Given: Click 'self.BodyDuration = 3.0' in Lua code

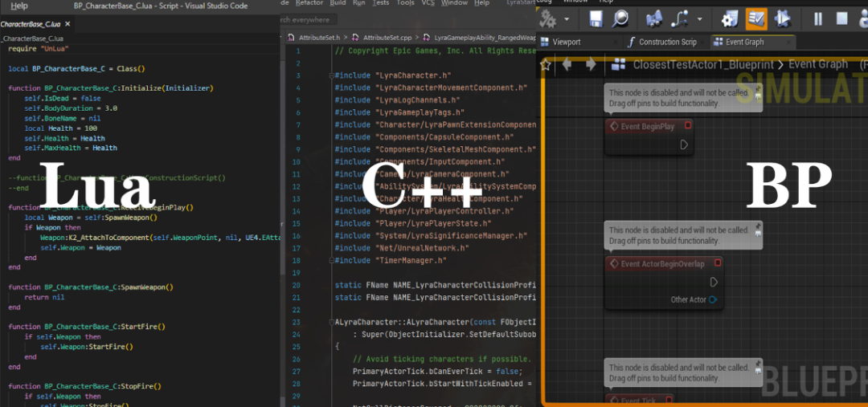Looking at the screenshot, I should [71, 108].
